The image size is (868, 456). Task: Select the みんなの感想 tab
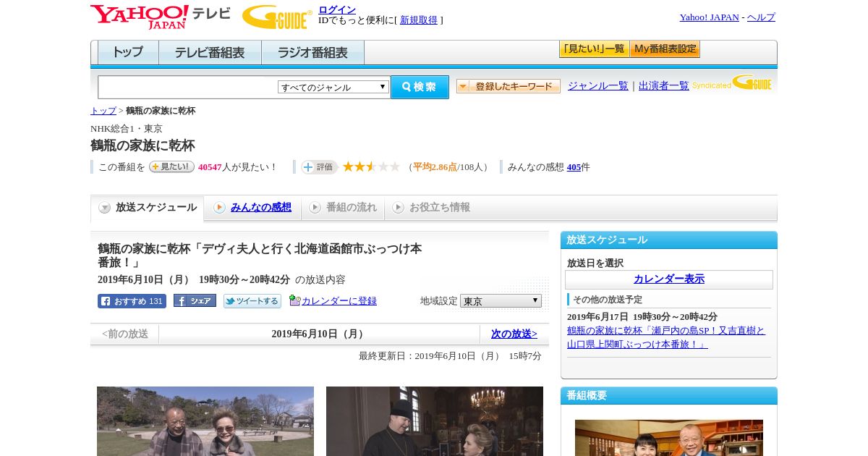[x=252, y=208]
